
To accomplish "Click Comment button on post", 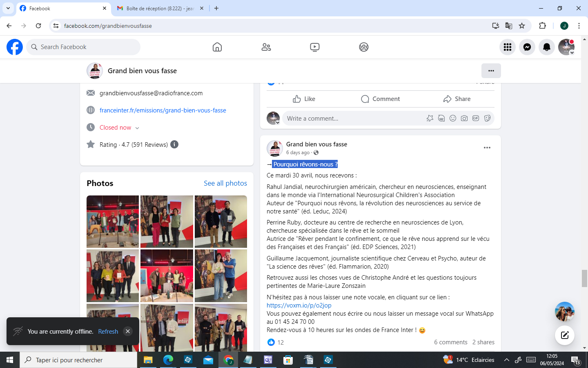I will pos(380,99).
